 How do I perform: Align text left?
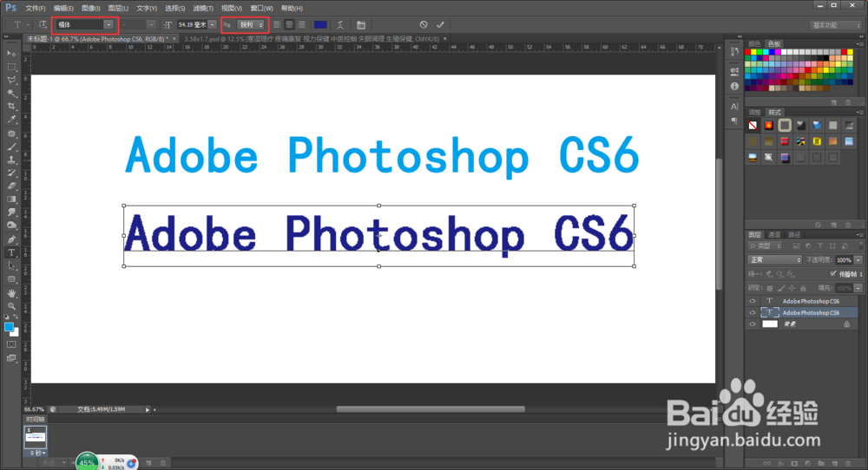point(278,24)
